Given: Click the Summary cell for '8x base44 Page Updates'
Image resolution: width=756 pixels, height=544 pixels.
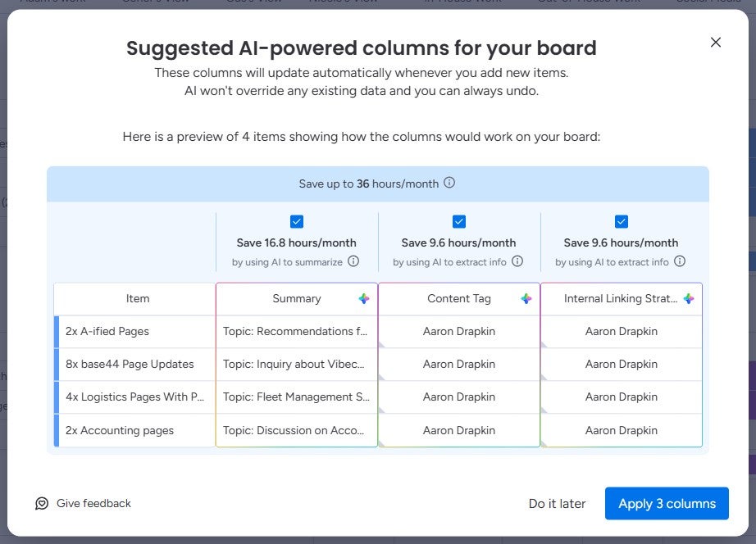Looking at the screenshot, I should [295, 364].
